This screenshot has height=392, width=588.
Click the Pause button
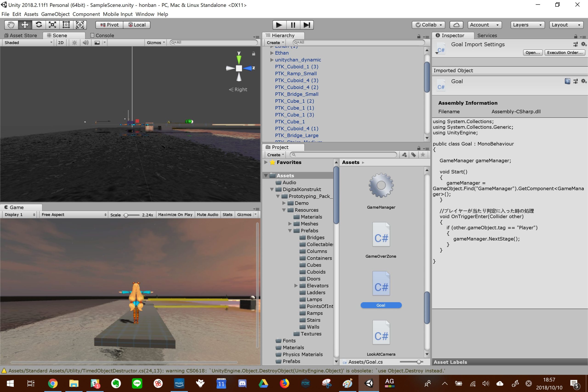point(293,25)
